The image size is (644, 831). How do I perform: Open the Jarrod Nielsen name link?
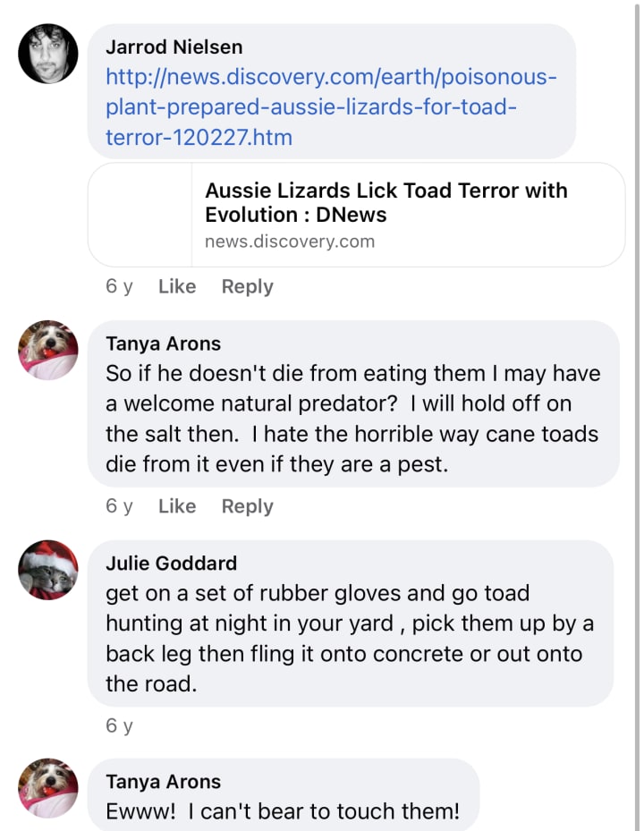[x=174, y=47]
